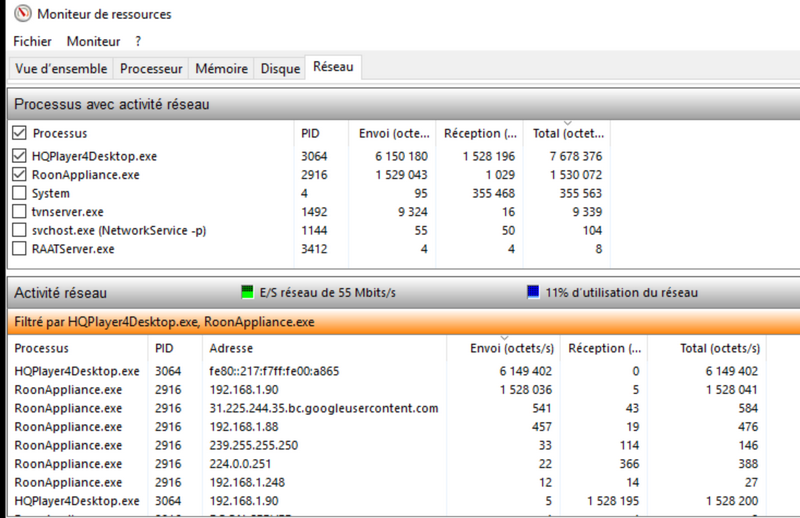Switch to the Vue d'ensemble tab
This screenshot has height=518, width=800.
click(61, 68)
